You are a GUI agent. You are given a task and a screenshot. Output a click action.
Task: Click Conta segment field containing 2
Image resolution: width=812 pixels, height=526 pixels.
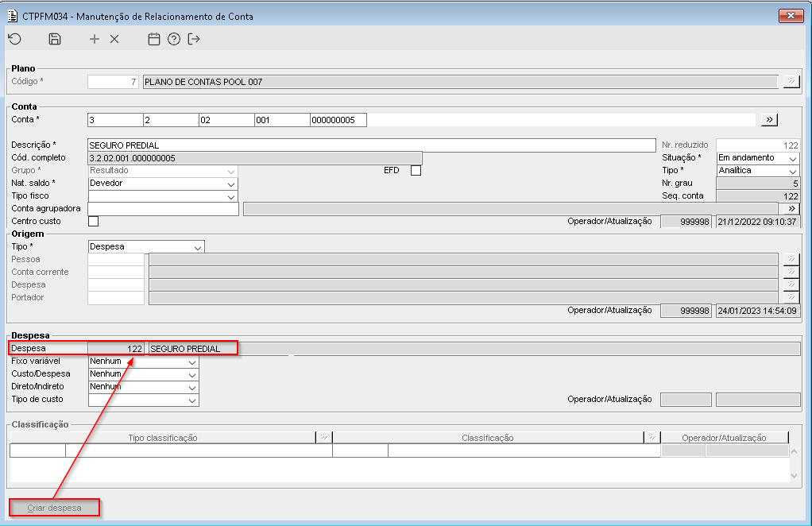pyautogui.click(x=171, y=120)
